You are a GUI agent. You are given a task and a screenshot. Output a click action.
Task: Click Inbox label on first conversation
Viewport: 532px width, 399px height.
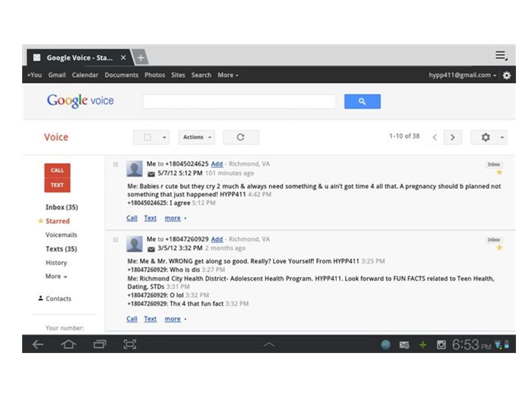click(494, 164)
